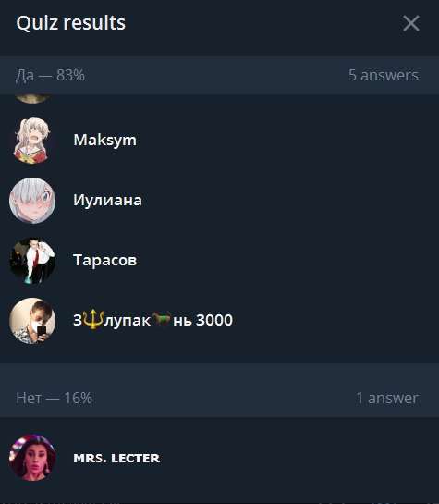Open the Иулиана voter entry
This screenshot has height=504, width=439.
point(219,201)
